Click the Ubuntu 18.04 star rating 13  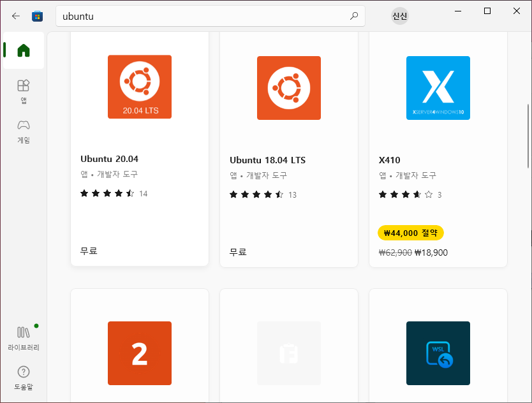pyautogui.click(x=263, y=194)
